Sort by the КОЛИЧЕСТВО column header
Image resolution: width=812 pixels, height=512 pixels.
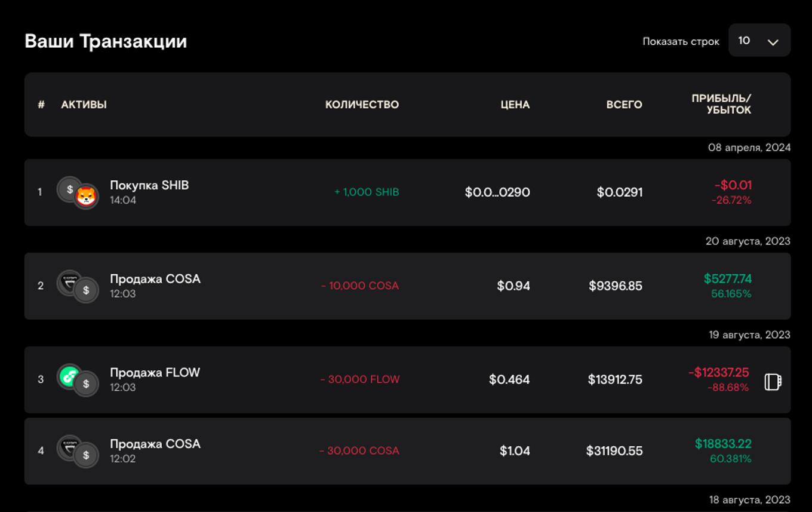click(362, 105)
